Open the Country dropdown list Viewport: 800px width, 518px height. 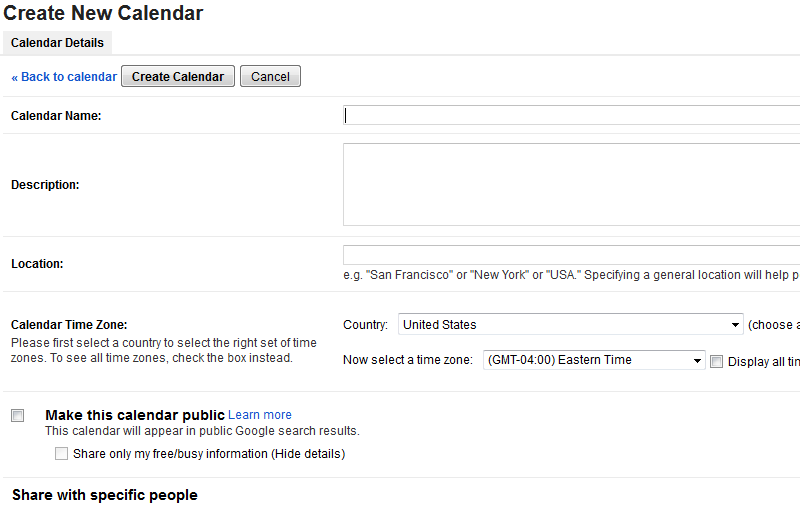coord(570,325)
